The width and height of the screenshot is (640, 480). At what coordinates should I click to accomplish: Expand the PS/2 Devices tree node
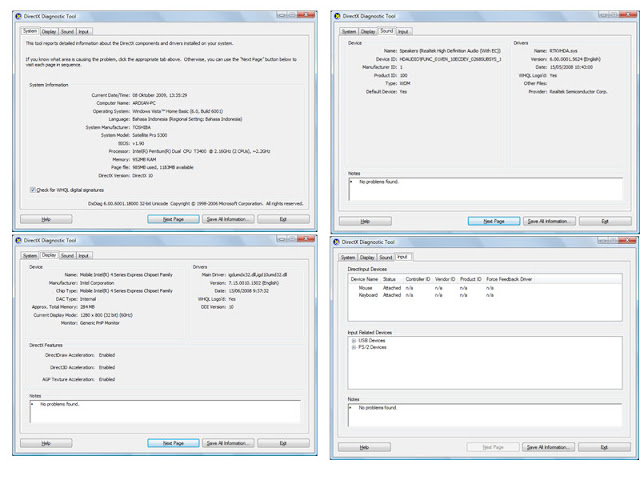354,347
